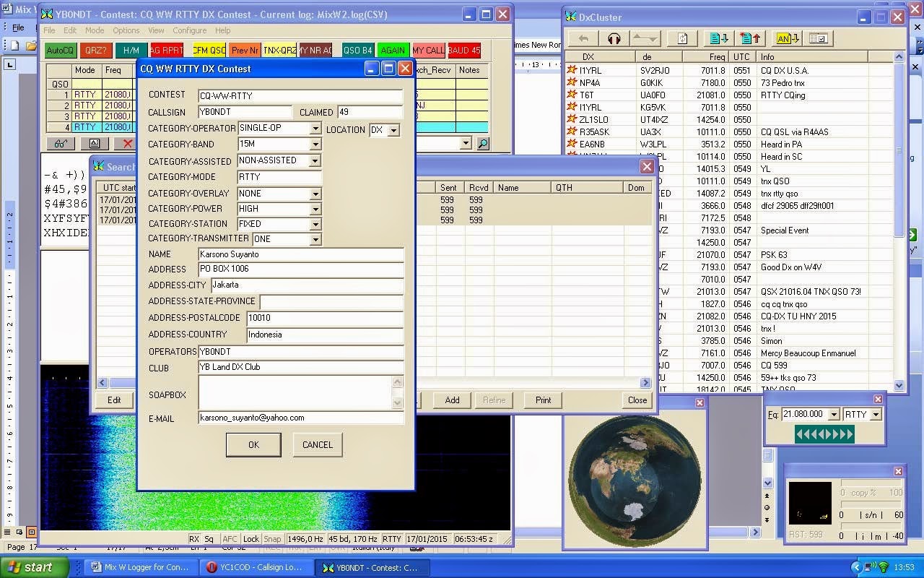
Task: Click the red X delete icon below the log
Action: tap(127, 144)
